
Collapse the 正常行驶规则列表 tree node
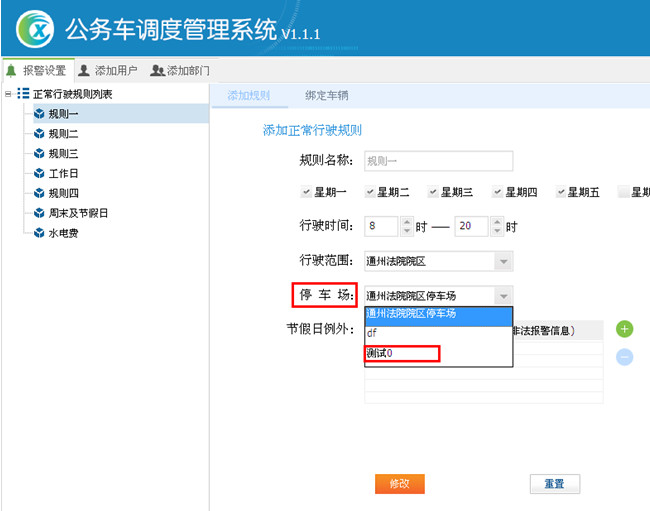pyautogui.click(x=8, y=94)
